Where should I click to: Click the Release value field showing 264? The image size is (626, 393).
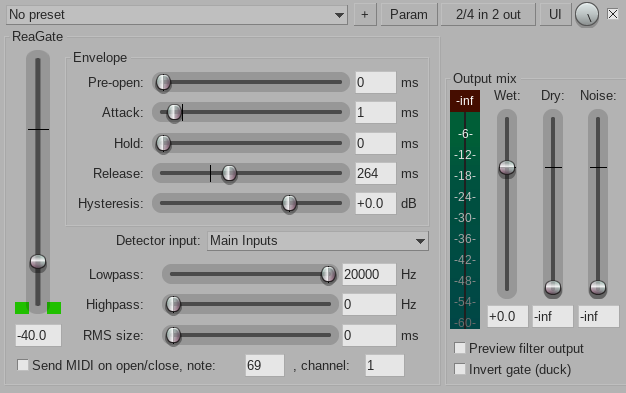[376, 173]
